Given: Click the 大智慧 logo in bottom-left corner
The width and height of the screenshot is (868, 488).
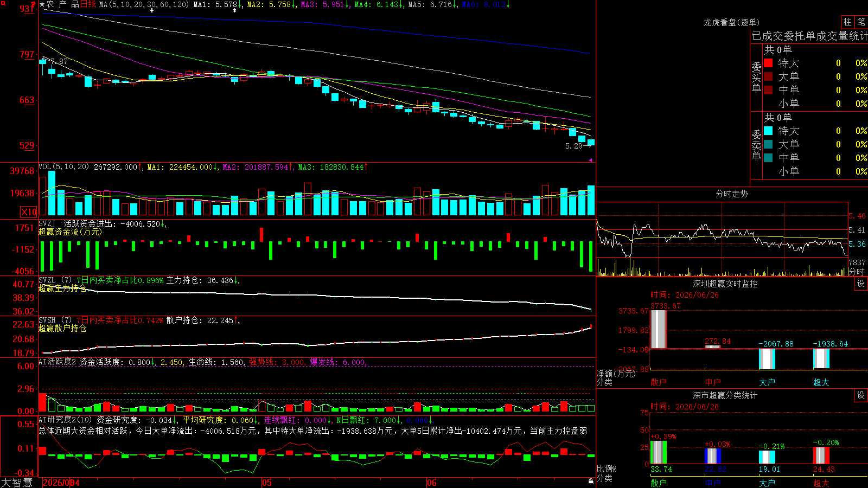Looking at the screenshot, I should [x=17, y=483].
